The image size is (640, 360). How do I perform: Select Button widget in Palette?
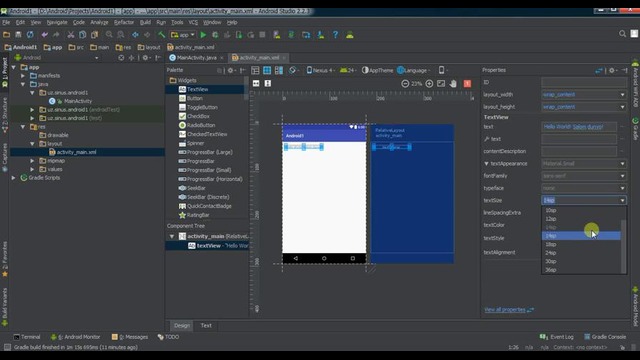(194, 98)
